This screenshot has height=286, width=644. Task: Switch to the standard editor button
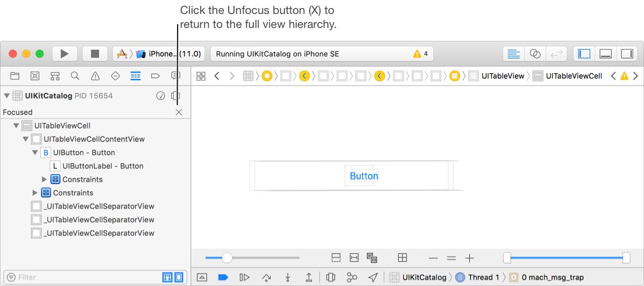click(514, 54)
